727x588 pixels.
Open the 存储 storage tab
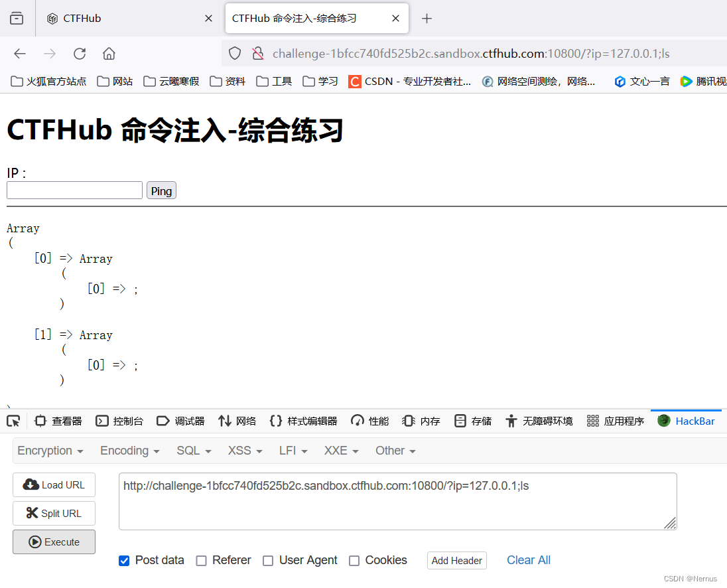click(x=472, y=421)
